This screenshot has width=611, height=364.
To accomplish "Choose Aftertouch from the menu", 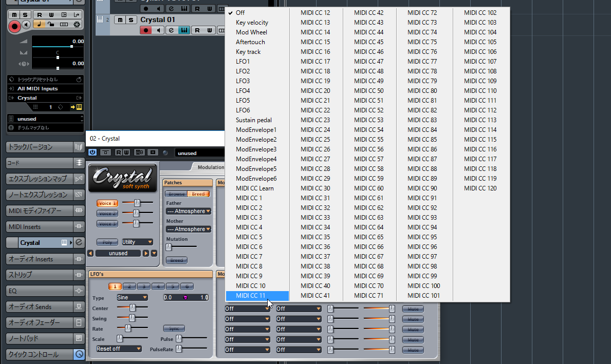I will click(257, 42).
